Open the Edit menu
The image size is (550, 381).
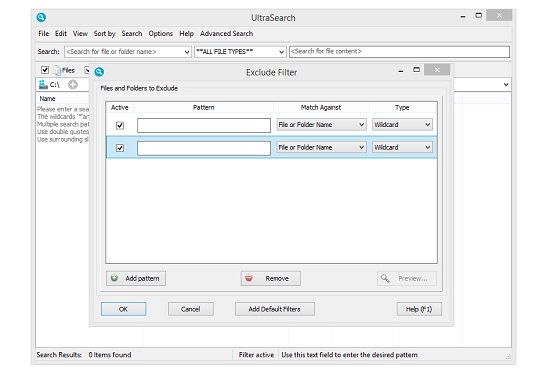click(61, 33)
